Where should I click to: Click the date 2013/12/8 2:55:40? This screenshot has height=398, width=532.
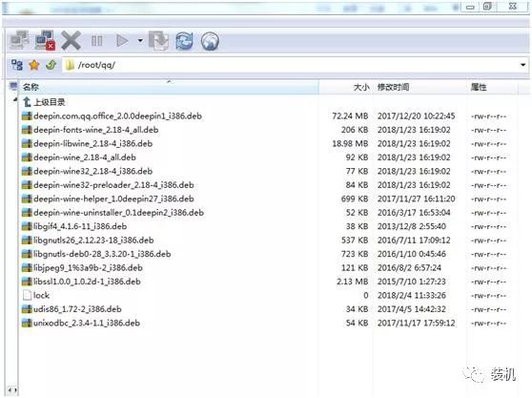pos(412,226)
